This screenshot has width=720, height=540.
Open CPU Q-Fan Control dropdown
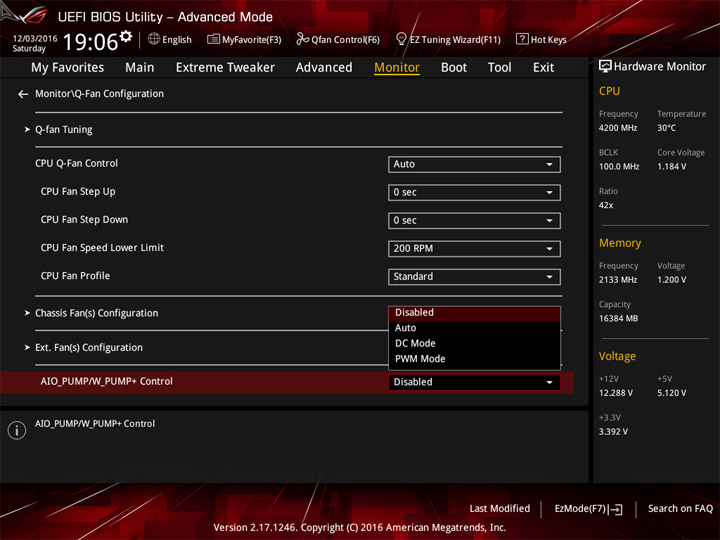[x=474, y=164]
